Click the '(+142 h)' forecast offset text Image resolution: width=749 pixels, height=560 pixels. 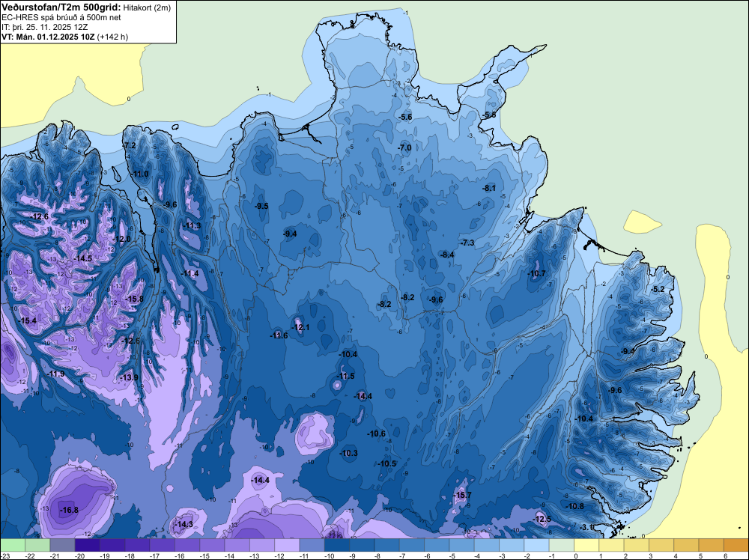coord(112,37)
